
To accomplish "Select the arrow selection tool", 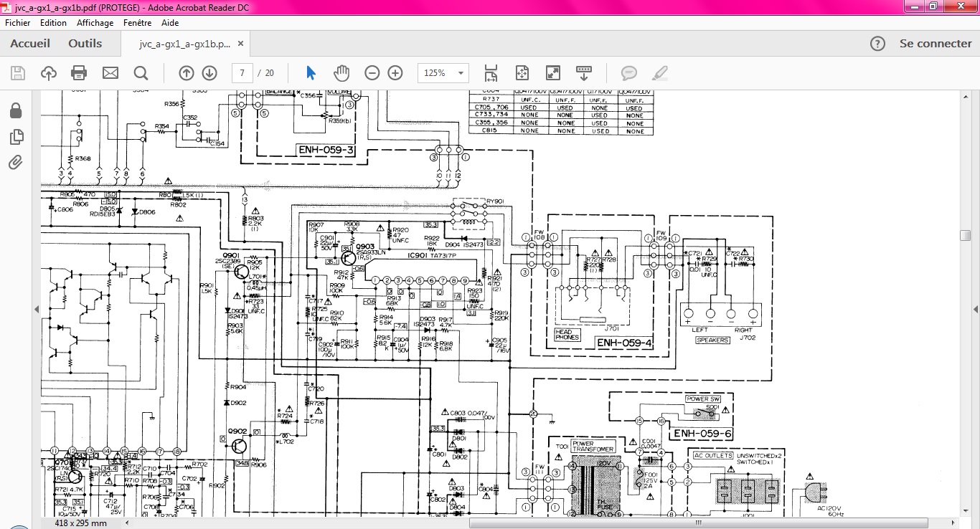I will coord(311,72).
